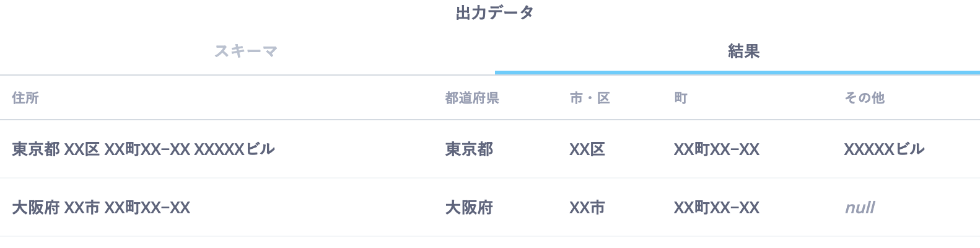Click the gray divider below the スキーマ tab
This screenshot has width=980, height=248.
pos(247,75)
